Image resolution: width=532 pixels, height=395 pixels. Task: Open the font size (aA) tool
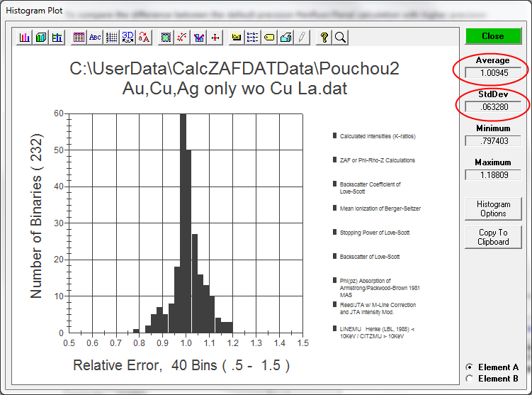click(144, 38)
